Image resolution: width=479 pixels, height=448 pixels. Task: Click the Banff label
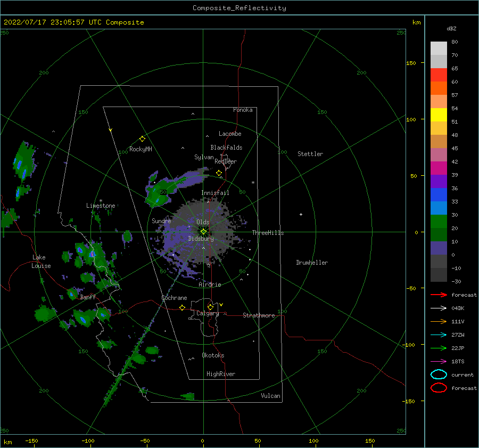[88, 297]
